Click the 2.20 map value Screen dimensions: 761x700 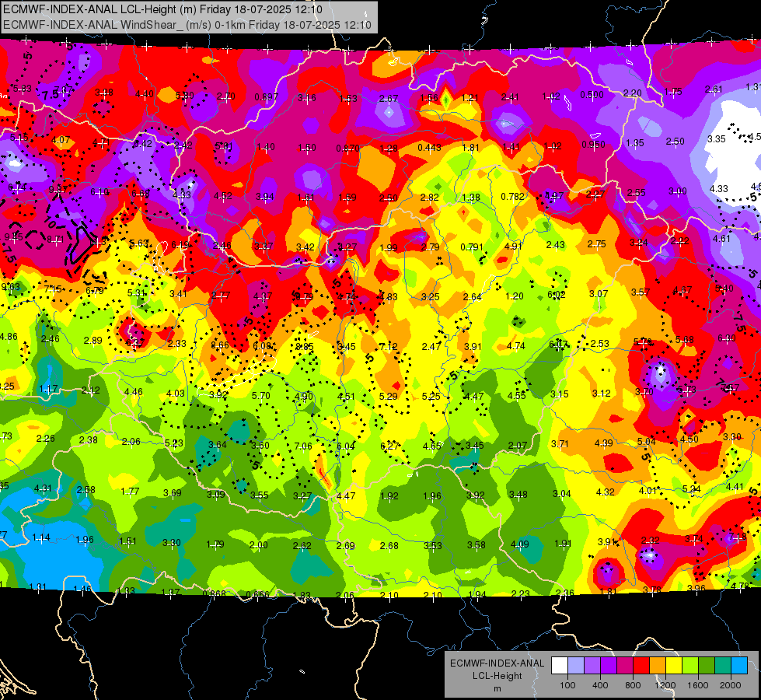tap(633, 93)
